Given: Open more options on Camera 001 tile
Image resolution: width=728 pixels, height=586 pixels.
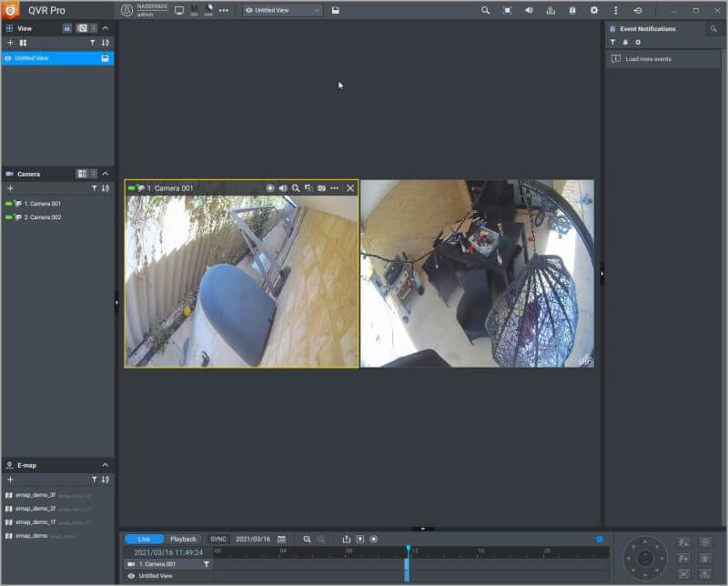Looking at the screenshot, I should tap(334, 188).
